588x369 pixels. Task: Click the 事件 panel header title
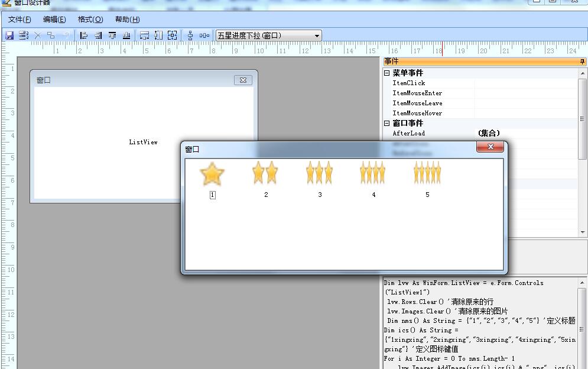pyautogui.click(x=391, y=61)
